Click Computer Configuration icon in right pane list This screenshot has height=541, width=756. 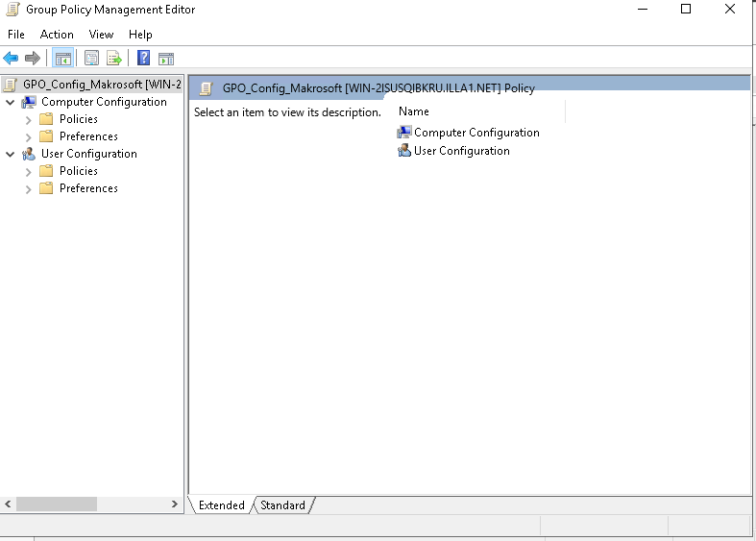(x=404, y=132)
